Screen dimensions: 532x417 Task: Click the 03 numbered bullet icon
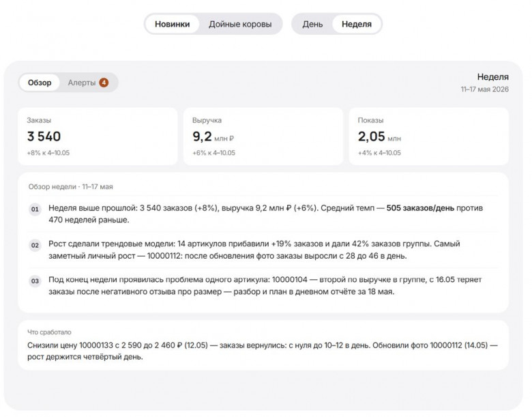(35, 281)
